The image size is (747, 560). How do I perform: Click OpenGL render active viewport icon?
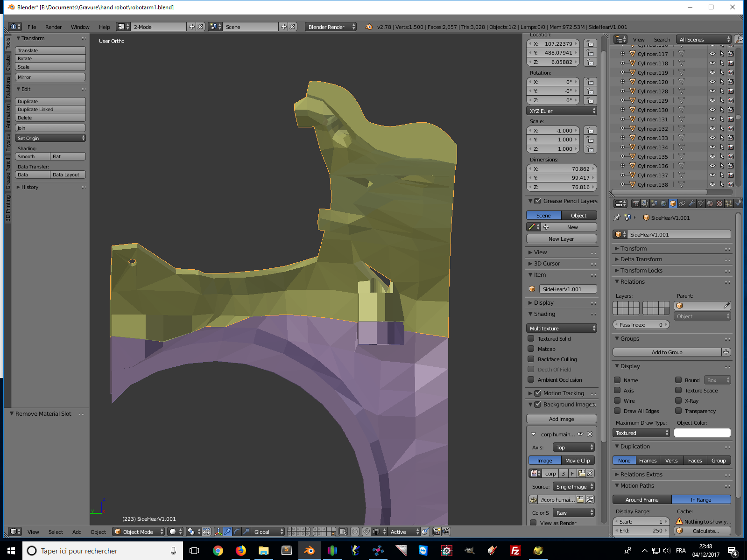[437, 532]
